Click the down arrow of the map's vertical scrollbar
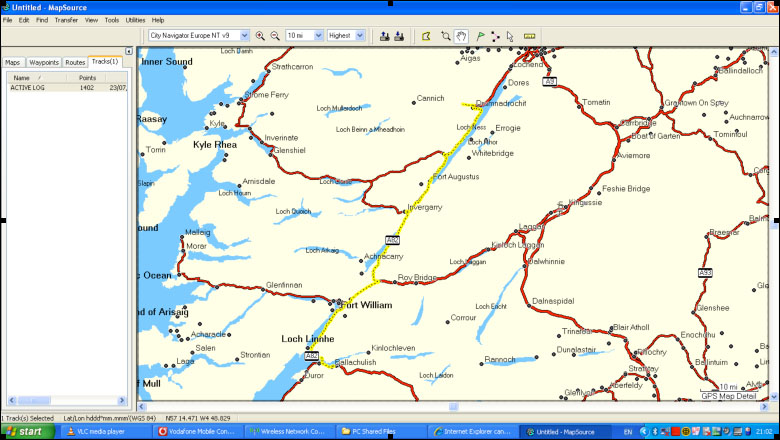Viewport: 780px width, 440px height. 774,397
